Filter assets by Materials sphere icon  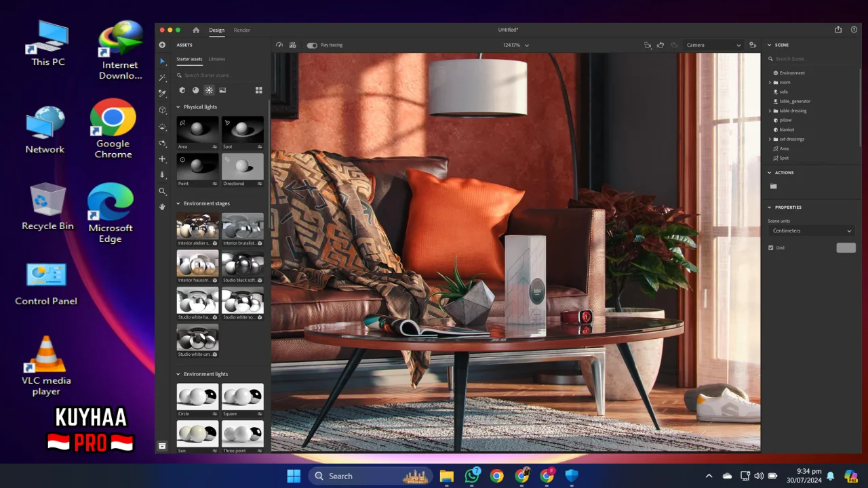pos(195,90)
